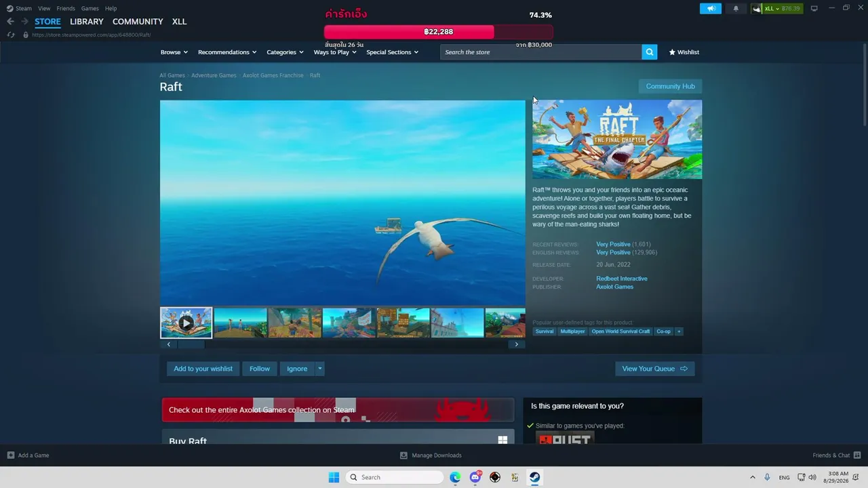Screen dimensions: 868x488
Task: Click the plus button to add tags
Action: tap(678, 331)
